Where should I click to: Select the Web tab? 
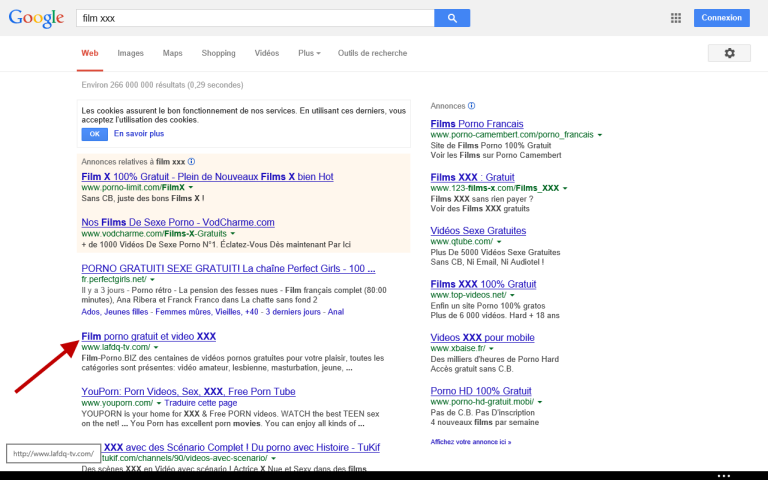point(90,53)
